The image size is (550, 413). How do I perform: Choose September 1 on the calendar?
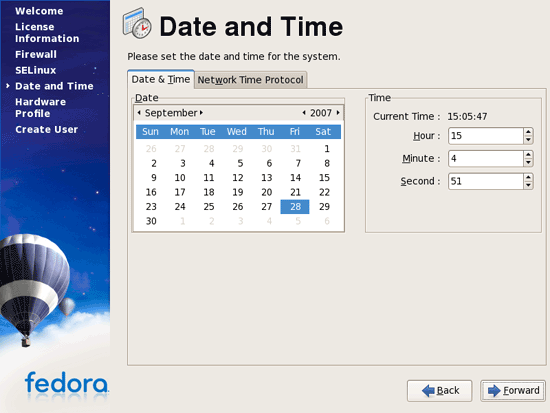pyautogui.click(x=327, y=149)
